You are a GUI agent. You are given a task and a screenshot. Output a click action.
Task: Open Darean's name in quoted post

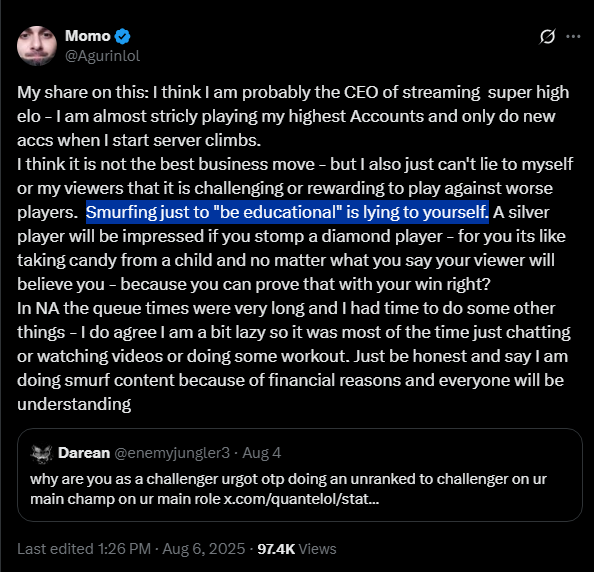pyautogui.click(x=84, y=453)
